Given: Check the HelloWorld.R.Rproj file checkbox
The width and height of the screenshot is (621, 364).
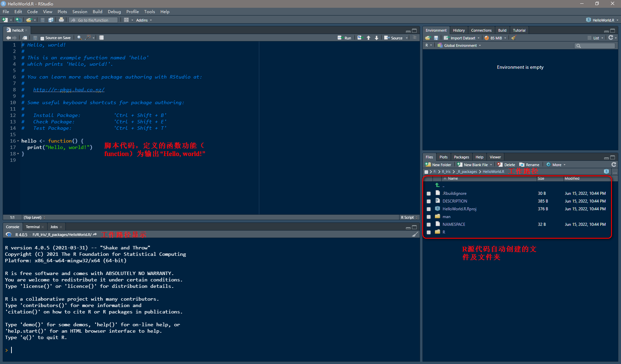Looking at the screenshot, I should [428, 209].
